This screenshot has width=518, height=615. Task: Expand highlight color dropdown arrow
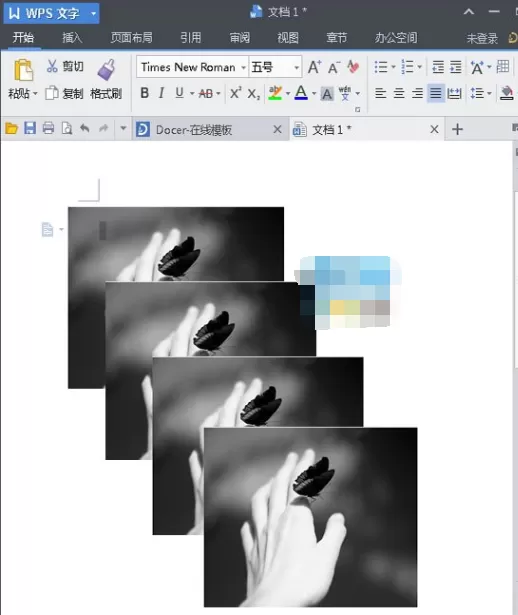(x=288, y=93)
